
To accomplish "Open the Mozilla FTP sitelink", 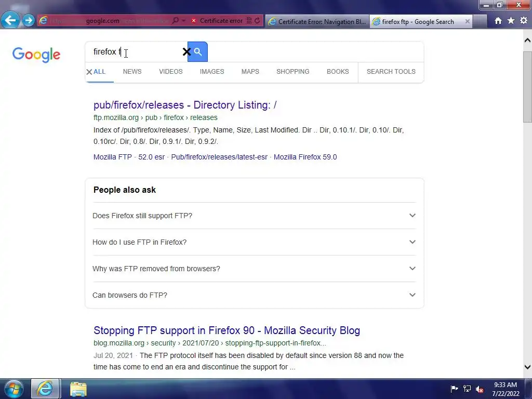I will pyautogui.click(x=113, y=157).
